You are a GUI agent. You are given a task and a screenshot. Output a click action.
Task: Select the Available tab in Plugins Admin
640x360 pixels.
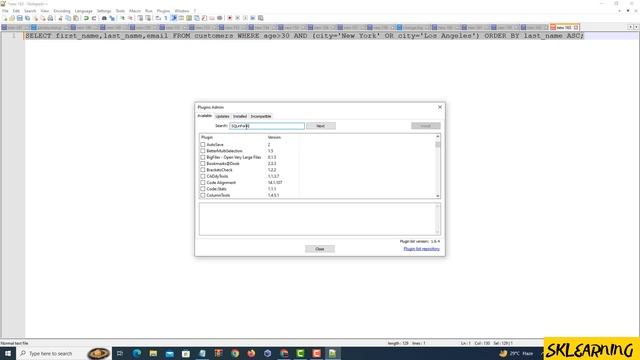click(205, 116)
